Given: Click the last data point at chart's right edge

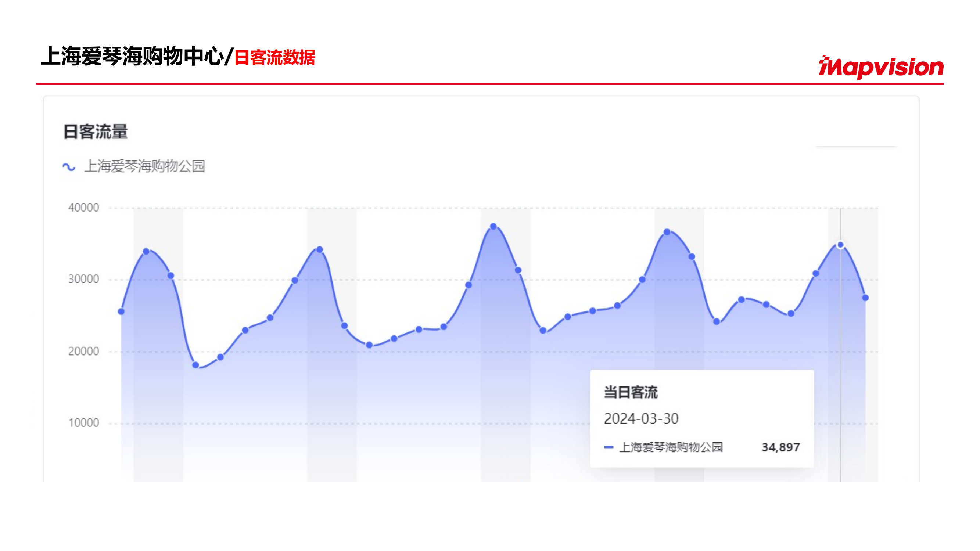Looking at the screenshot, I should point(865,298).
